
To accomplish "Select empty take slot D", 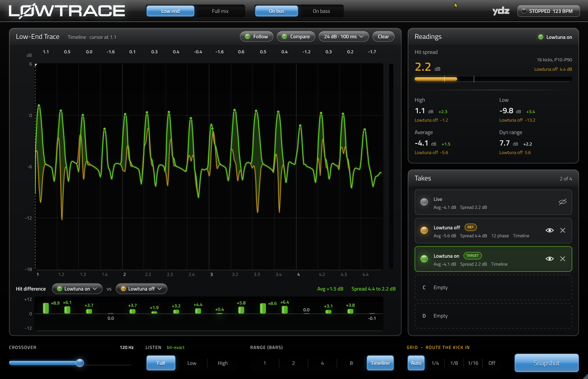I will [493, 316].
